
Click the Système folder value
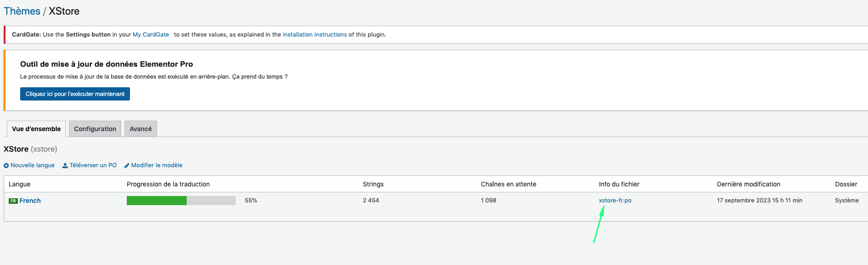click(847, 201)
